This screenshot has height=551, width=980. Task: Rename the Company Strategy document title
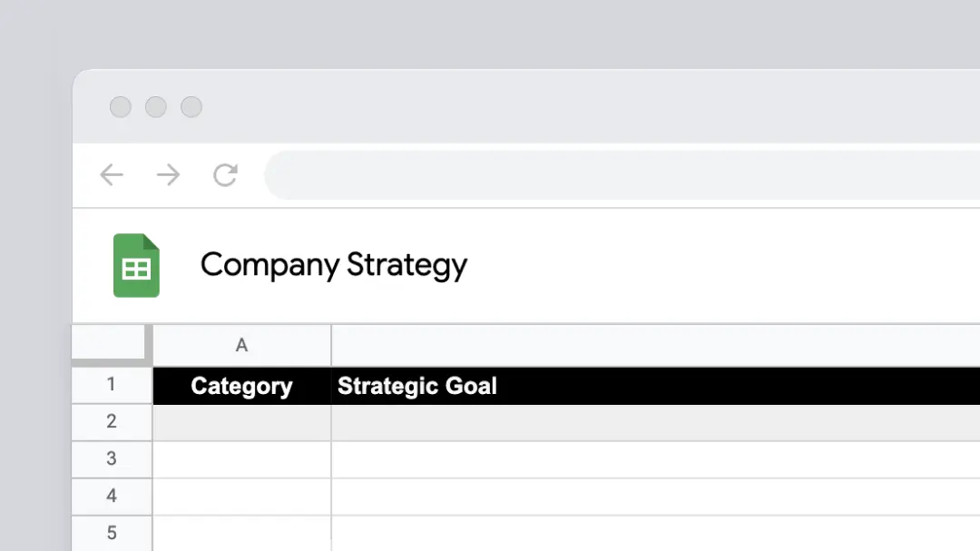coord(334,265)
